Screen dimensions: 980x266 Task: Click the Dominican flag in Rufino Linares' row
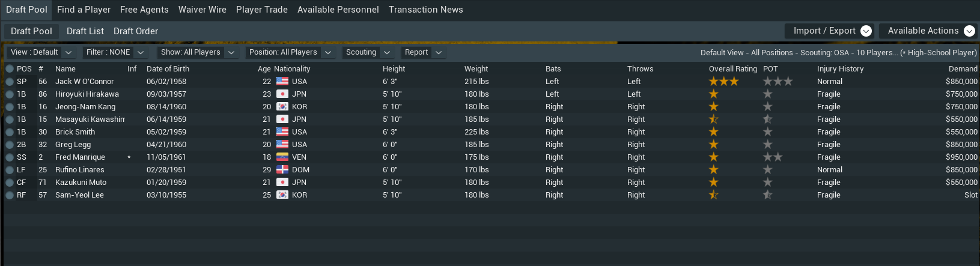[x=282, y=170]
